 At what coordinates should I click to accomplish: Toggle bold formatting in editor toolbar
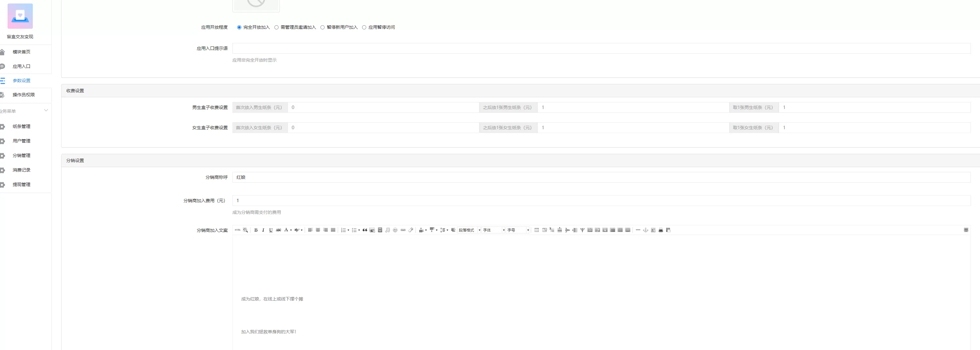[x=256, y=230]
